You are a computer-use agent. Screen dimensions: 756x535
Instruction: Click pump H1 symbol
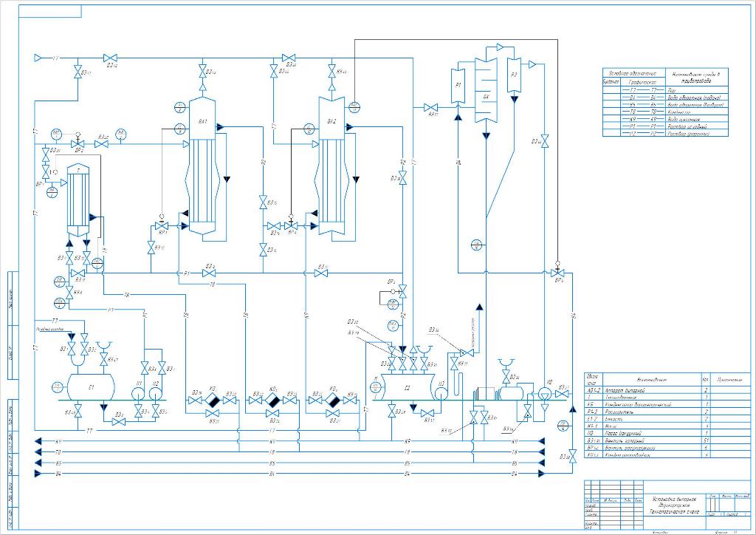tap(140, 393)
